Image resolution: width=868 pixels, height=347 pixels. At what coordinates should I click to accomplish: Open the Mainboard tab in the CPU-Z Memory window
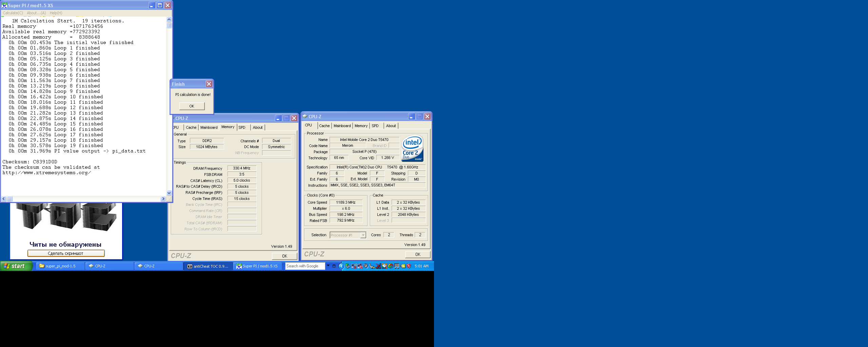click(209, 127)
